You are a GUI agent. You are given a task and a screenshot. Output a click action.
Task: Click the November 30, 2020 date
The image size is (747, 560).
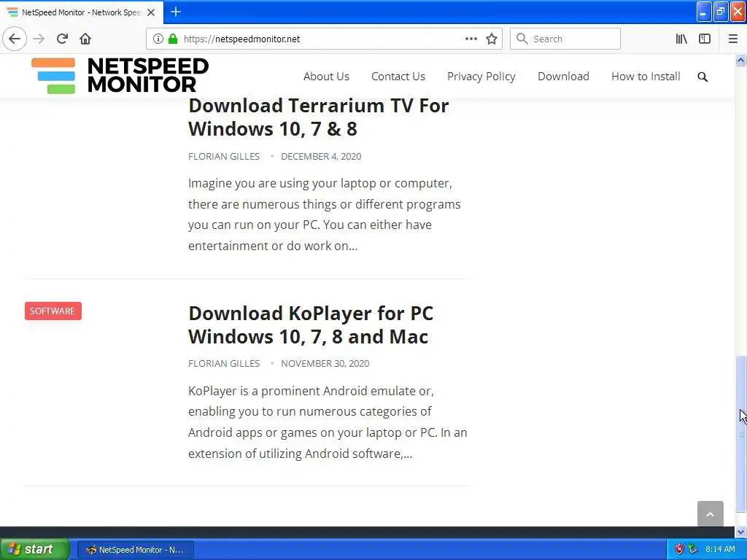tap(325, 363)
